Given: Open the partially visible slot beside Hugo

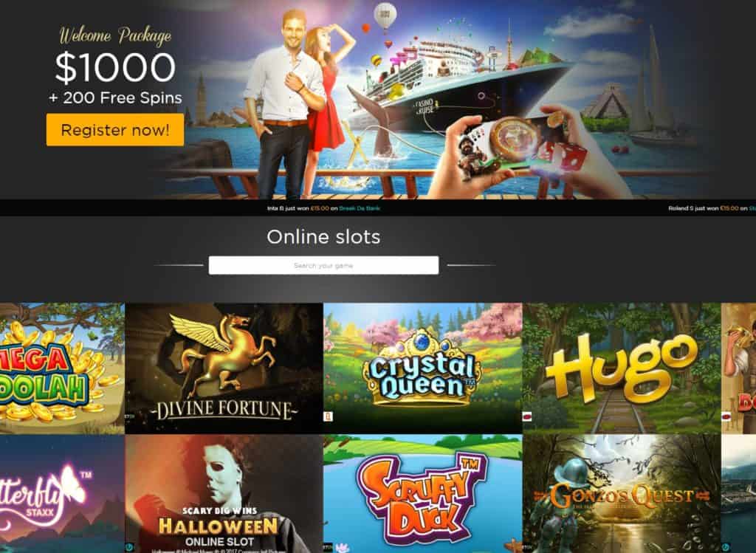Looking at the screenshot, I should coord(738,368).
